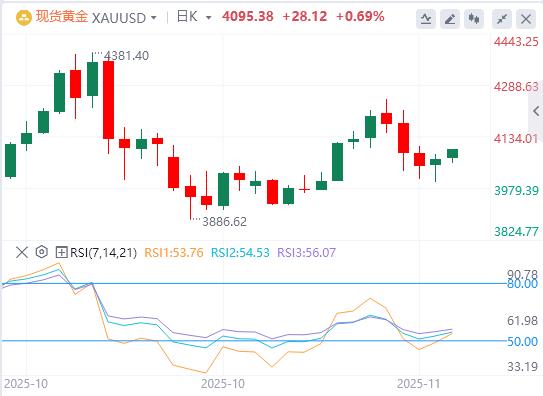The width and height of the screenshot is (543, 396).
Task: Click the 4134.01 price axis label
Action: pyautogui.click(x=516, y=139)
